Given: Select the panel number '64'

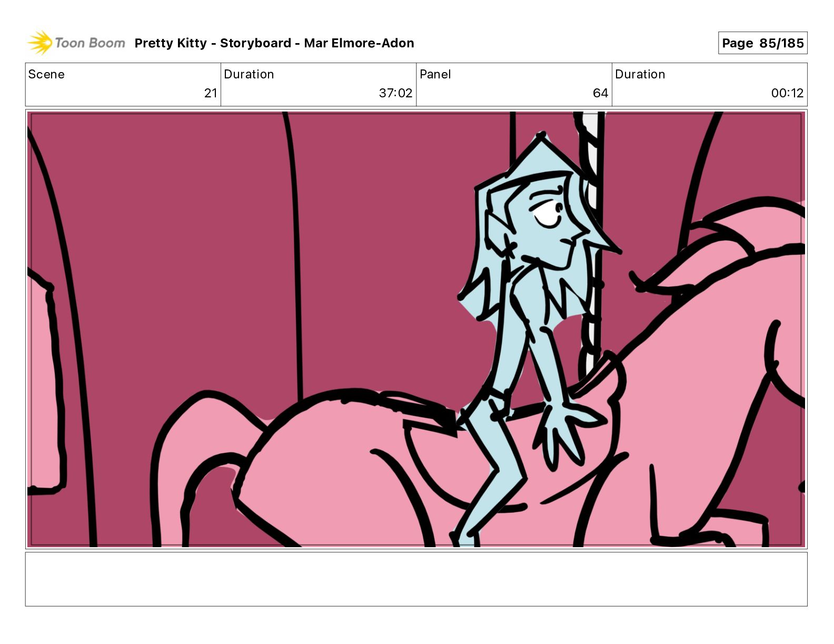Looking at the screenshot, I should tap(600, 93).
